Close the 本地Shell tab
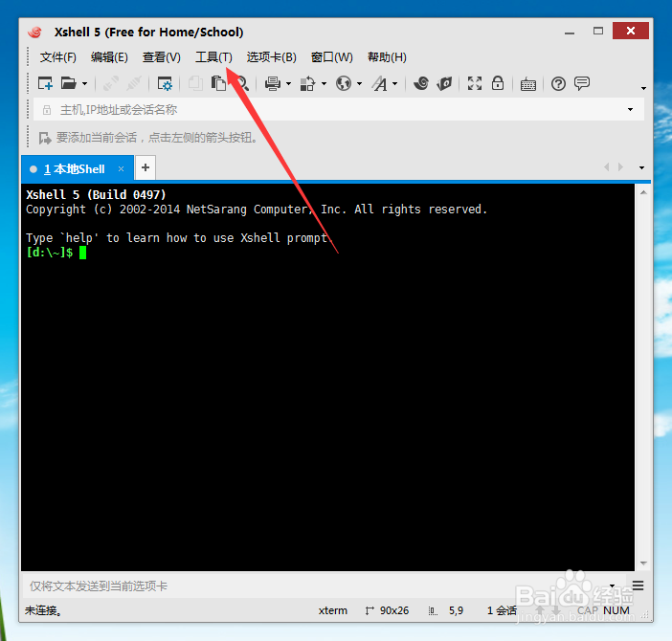 tap(121, 168)
